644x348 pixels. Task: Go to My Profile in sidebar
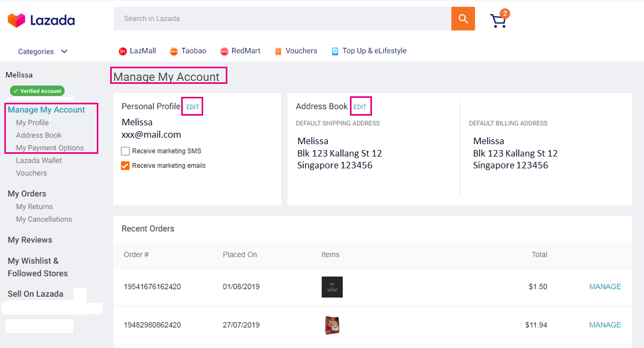tap(32, 123)
